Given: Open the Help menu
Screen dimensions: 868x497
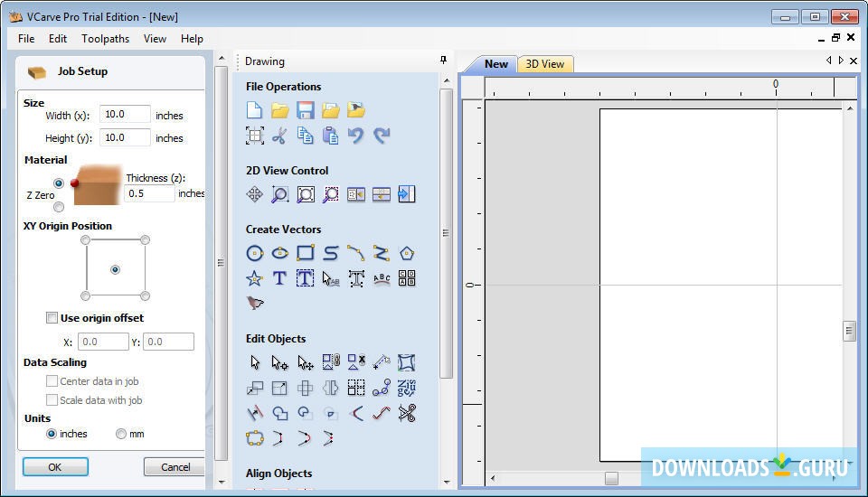Looking at the screenshot, I should coord(192,39).
